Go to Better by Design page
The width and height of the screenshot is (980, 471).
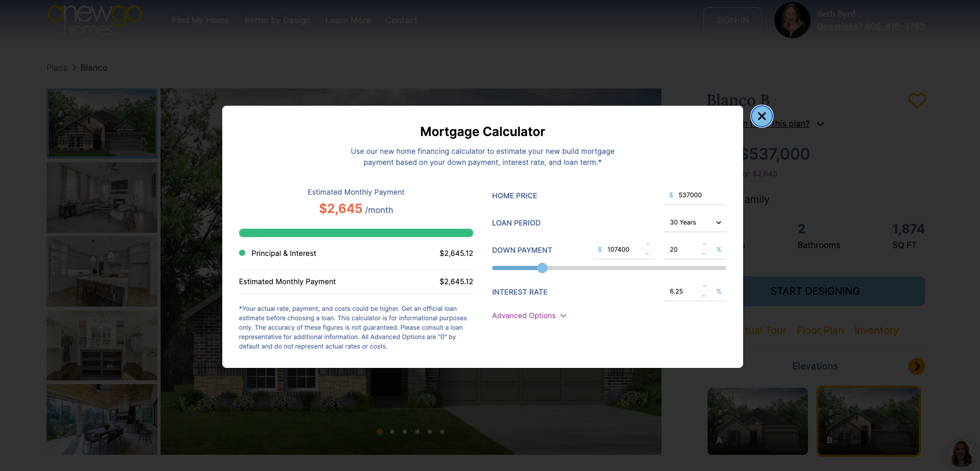tap(277, 20)
